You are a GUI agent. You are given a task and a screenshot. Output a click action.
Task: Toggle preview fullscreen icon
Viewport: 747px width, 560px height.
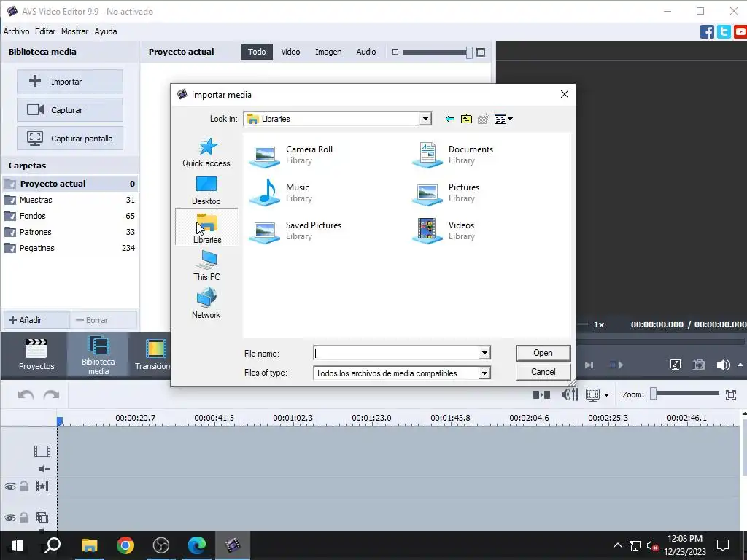[x=675, y=365]
